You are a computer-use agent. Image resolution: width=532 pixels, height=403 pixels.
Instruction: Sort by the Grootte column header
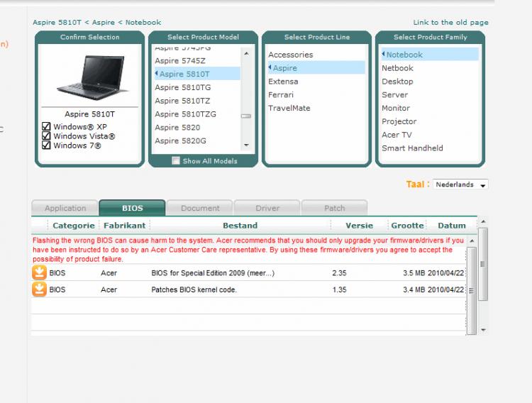click(x=407, y=226)
